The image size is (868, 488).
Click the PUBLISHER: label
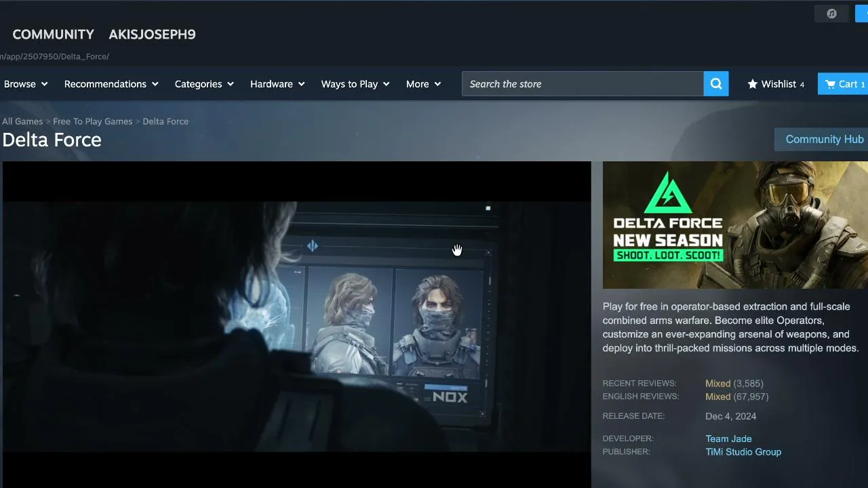pyautogui.click(x=627, y=452)
